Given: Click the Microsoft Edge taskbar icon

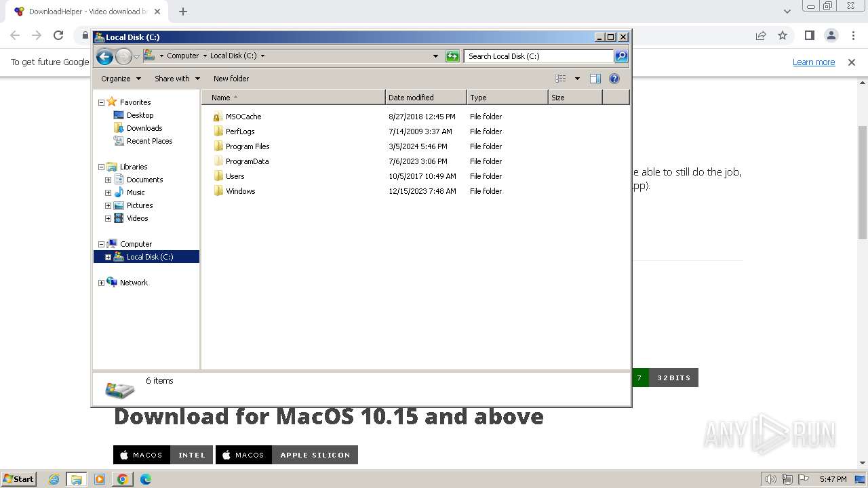Looking at the screenshot, I should click(x=146, y=479).
